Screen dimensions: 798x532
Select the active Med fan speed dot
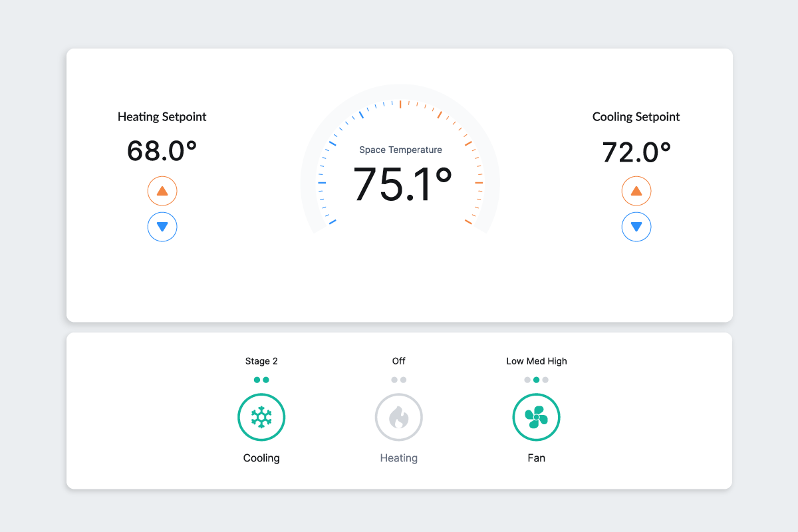[537, 380]
